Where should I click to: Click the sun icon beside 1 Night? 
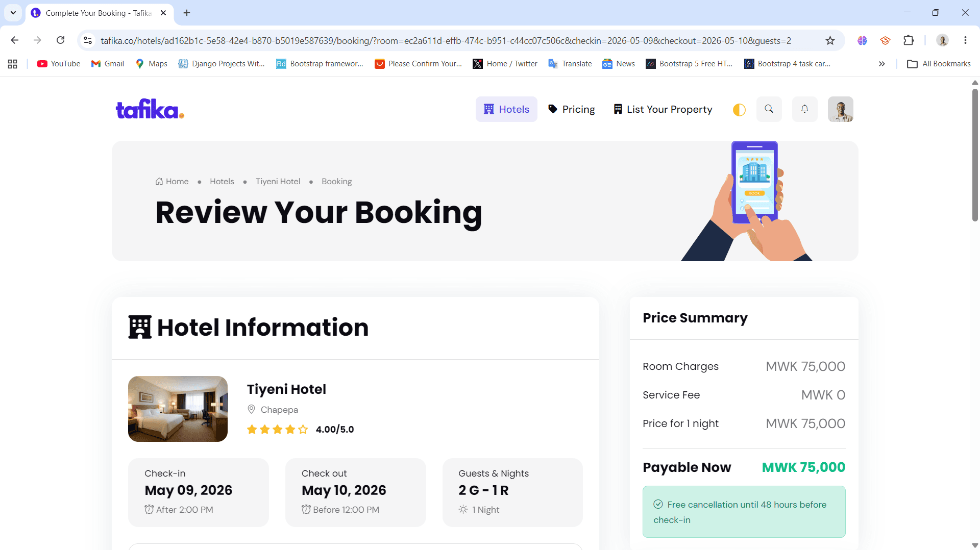463,509
